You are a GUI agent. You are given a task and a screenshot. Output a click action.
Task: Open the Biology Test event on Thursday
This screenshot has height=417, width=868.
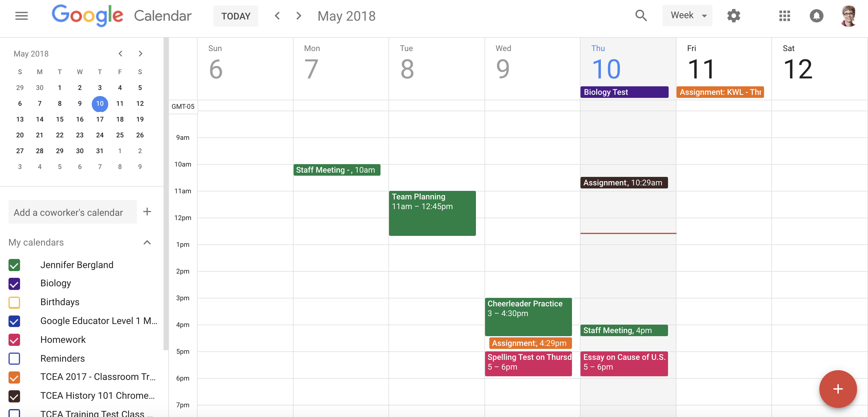coord(624,92)
